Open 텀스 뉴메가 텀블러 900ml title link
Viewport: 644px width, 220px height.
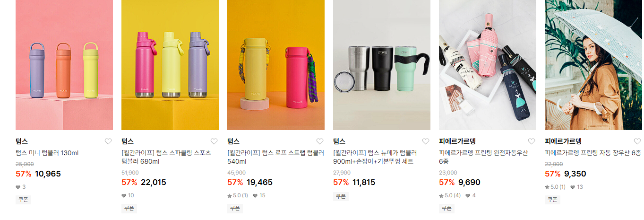pos(375,157)
